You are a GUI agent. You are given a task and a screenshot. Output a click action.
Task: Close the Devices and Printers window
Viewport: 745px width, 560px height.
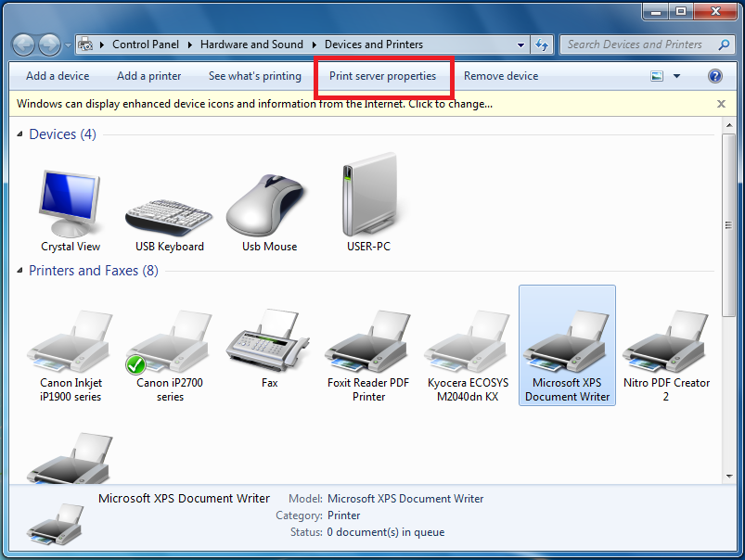point(715,11)
